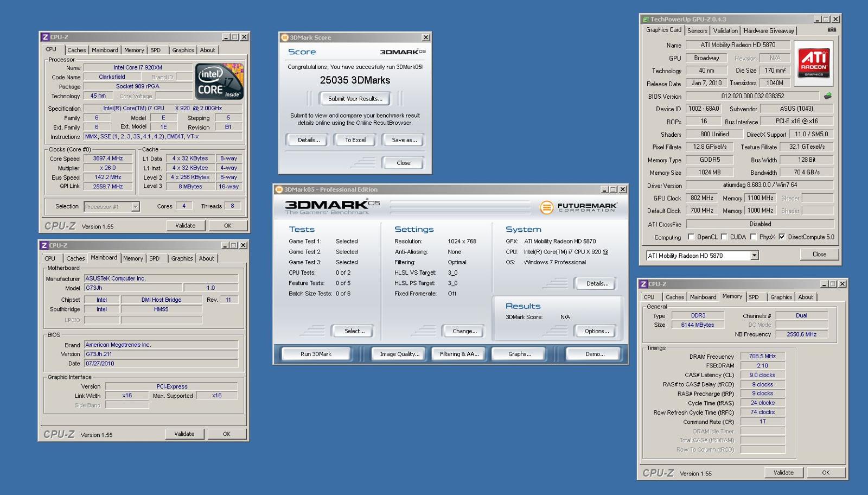
Task: Click the CAS# Latency value 9.0 clocks
Action: [762, 375]
